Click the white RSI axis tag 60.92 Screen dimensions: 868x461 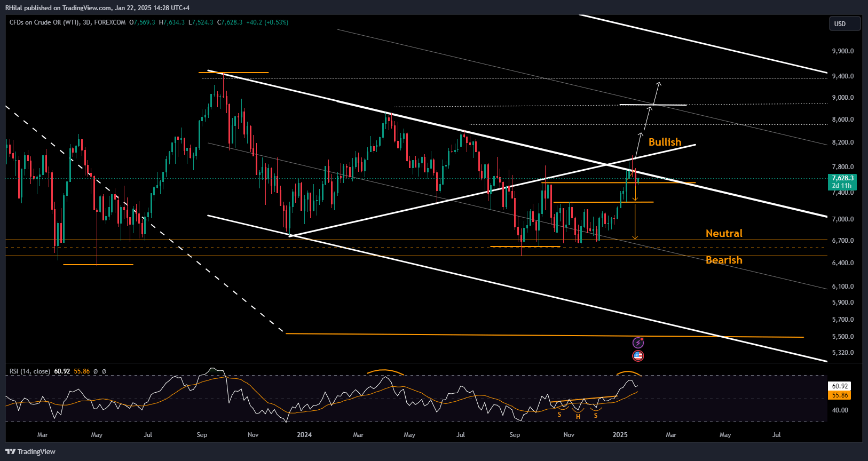[x=840, y=386]
